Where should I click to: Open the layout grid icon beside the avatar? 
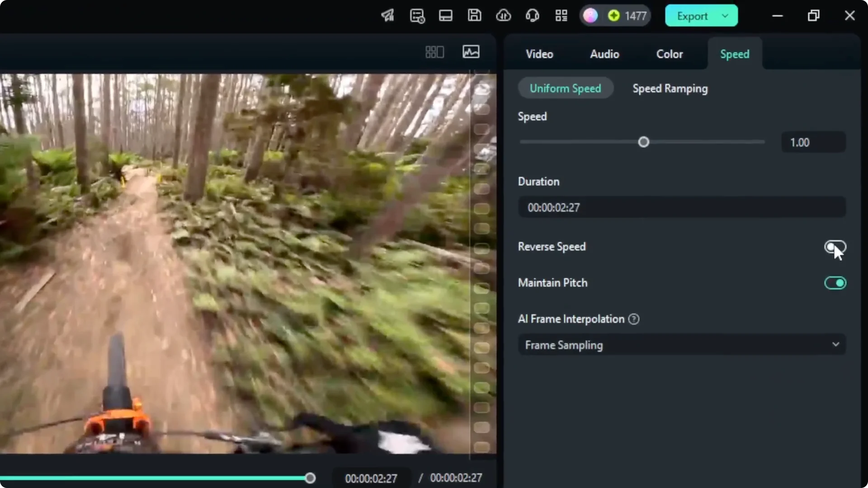click(x=561, y=15)
